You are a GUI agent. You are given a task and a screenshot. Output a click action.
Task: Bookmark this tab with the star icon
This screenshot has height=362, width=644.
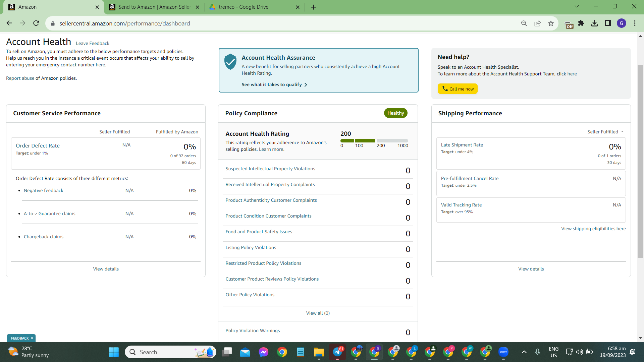point(551,23)
